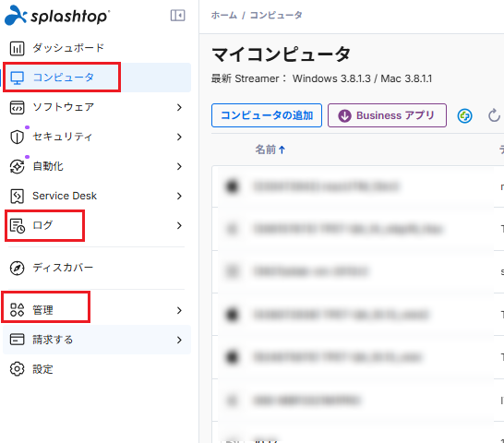Click the green-blue Splashtop connect icon

(x=465, y=115)
